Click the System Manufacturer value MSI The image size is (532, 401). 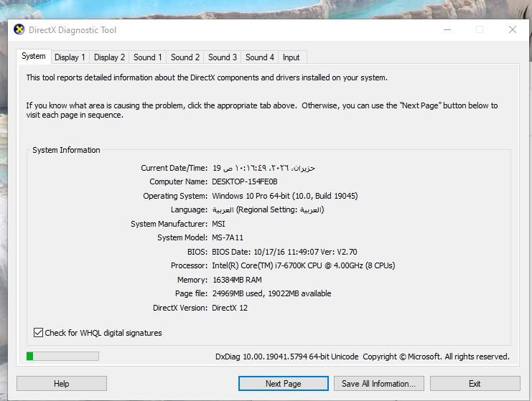point(218,224)
